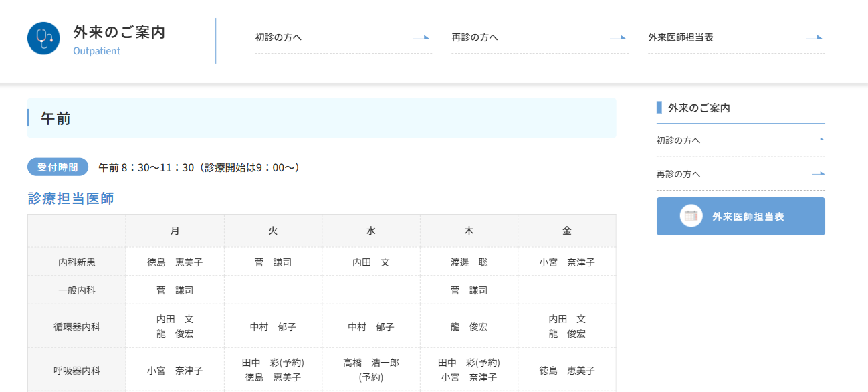Screen dimensions: 868x392
Task: Click 中村 郁子 in Tuesday column
Action: tap(273, 327)
